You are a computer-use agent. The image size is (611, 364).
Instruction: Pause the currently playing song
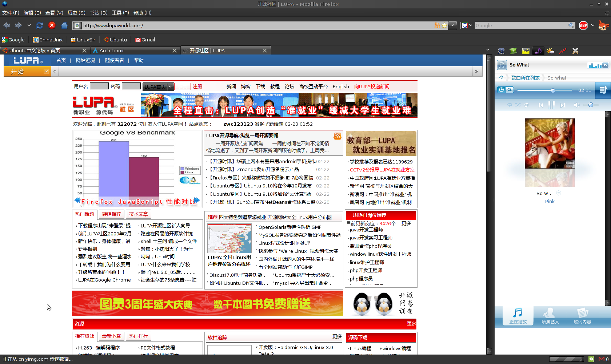point(551,105)
